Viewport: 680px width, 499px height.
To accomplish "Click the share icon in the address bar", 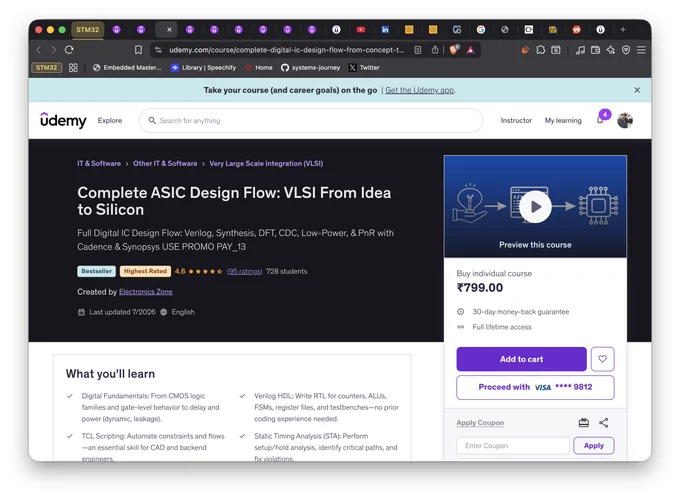I will coord(435,50).
